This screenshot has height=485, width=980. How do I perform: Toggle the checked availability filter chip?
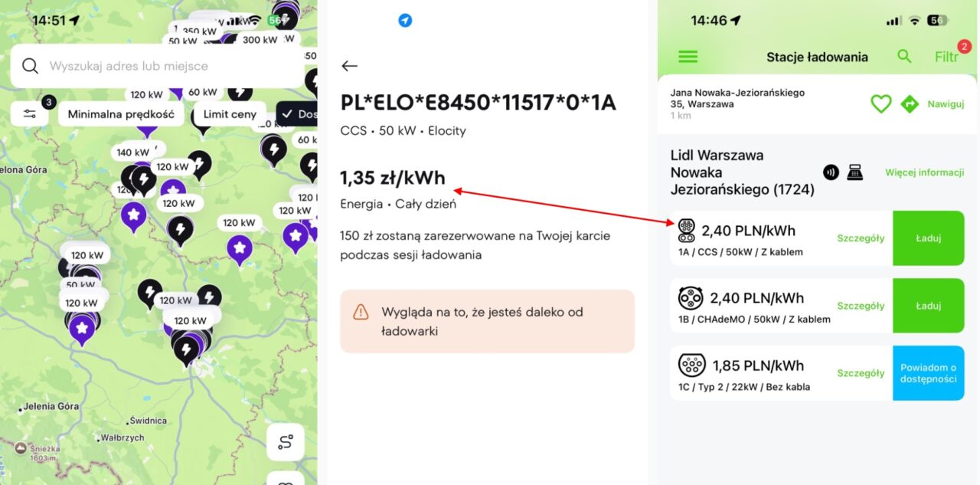click(x=297, y=114)
